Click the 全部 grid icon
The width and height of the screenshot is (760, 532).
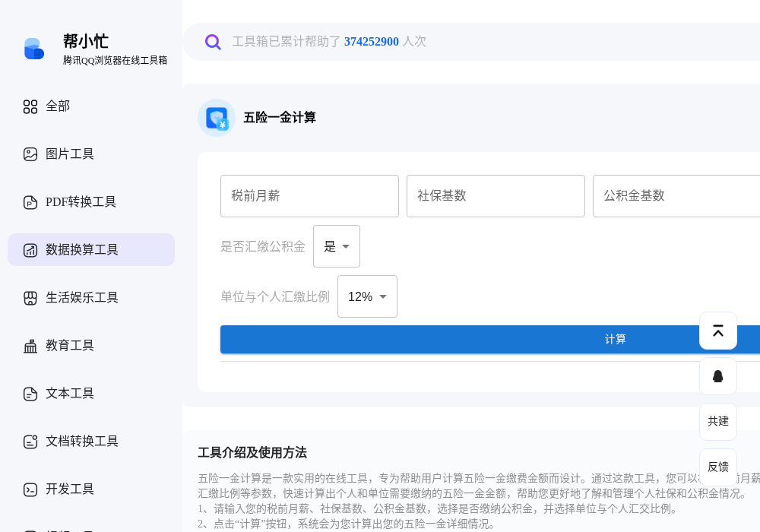pyautogui.click(x=30, y=106)
